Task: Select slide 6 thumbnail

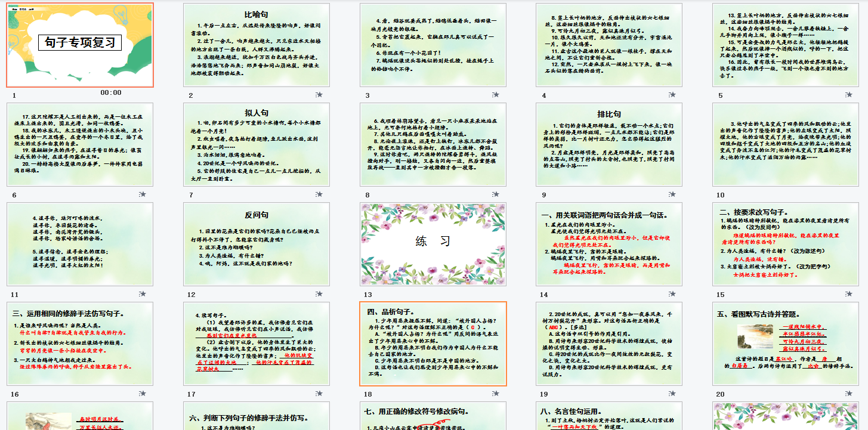Action: 80,144
